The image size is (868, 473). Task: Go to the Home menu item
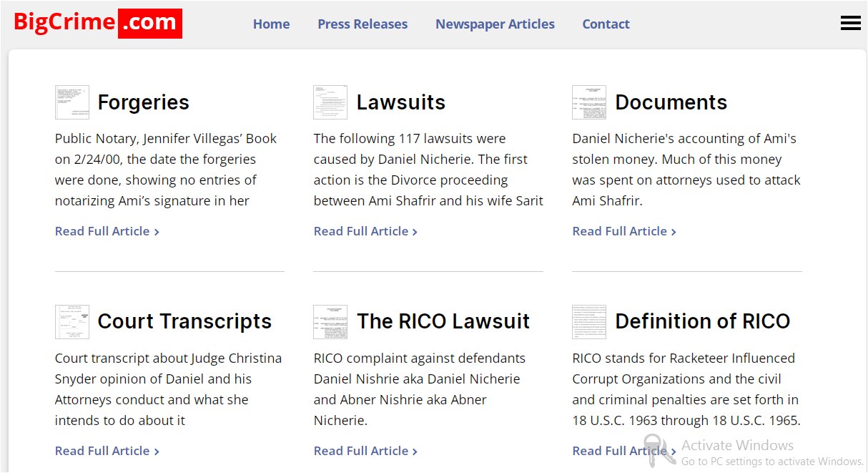[272, 24]
